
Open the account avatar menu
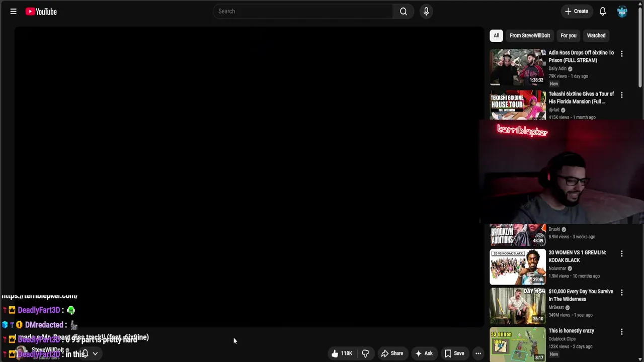tap(622, 11)
